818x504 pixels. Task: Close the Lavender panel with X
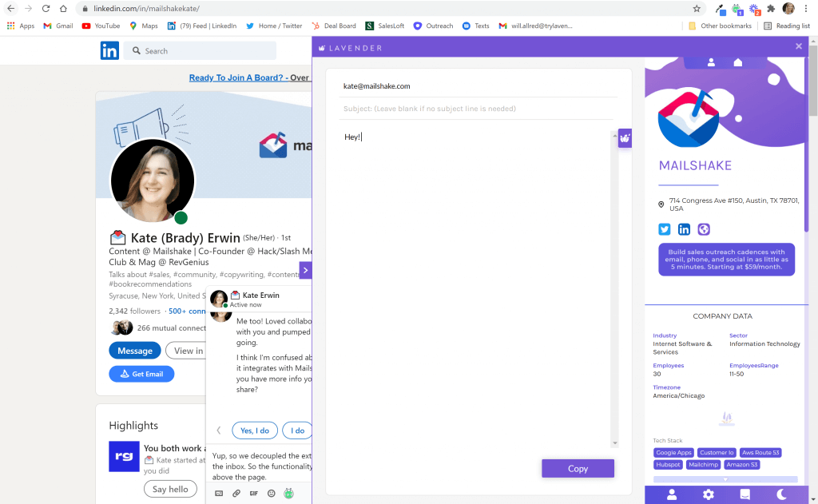(x=799, y=46)
